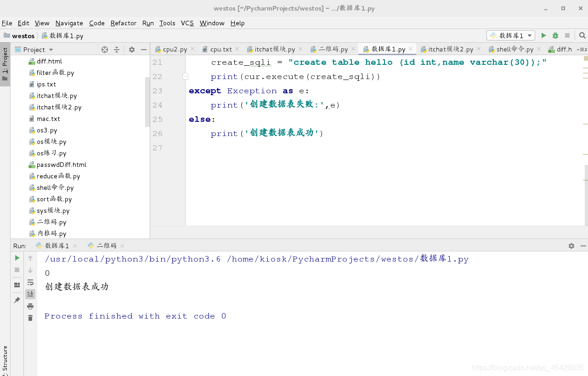Pin the Run tab
Image resolution: width=588 pixels, height=376 pixels.
[17, 300]
